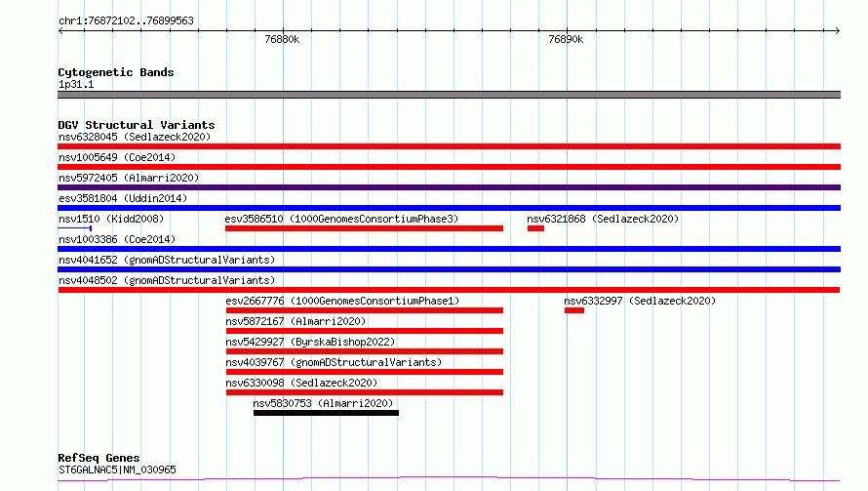Click the red bar under esv3586510
This screenshot has height=491, width=868.
pyautogui.click(x=364, y=228)
